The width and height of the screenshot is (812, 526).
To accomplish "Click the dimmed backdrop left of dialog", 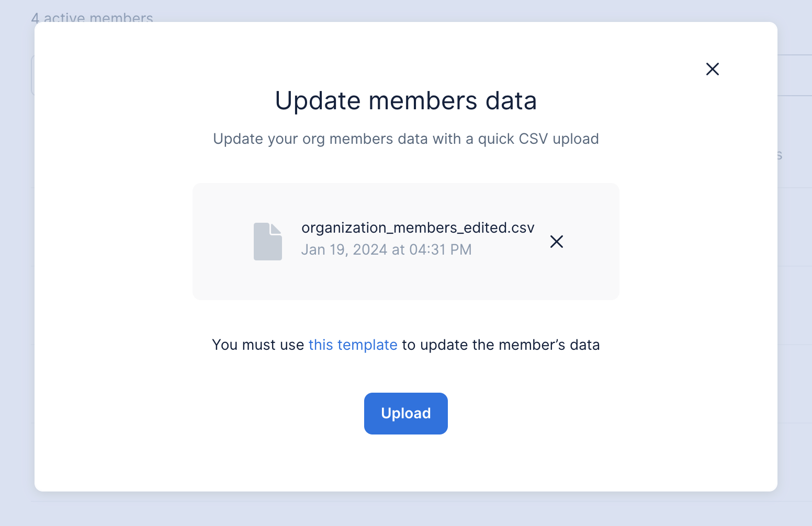I will [17, 314].
